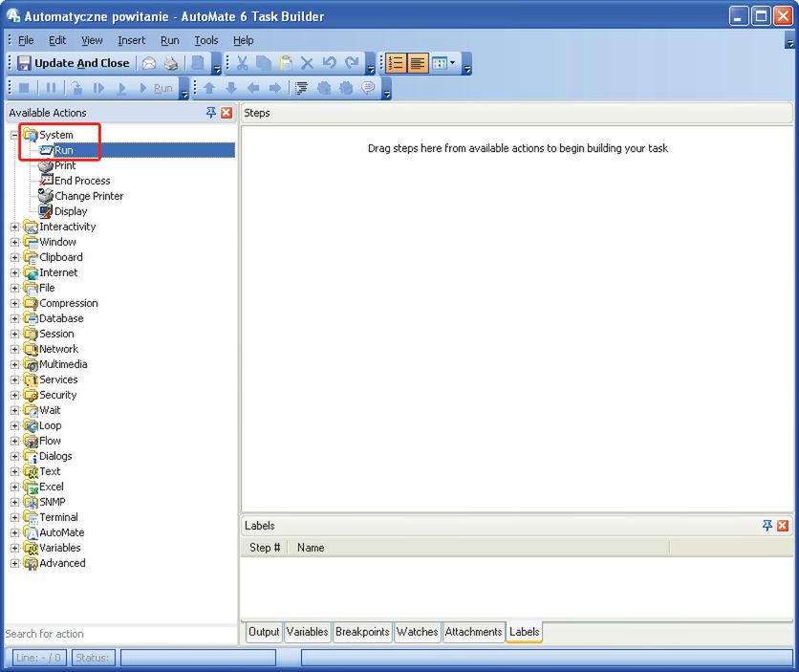799x672 pixels.
Task: Select the End Process action
Action: (82, 181)
